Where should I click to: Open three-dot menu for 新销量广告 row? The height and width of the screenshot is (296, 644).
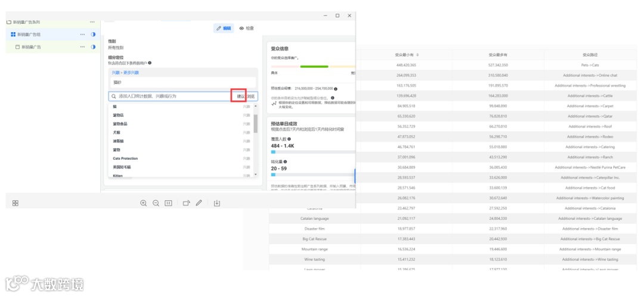tap(82, 47)
